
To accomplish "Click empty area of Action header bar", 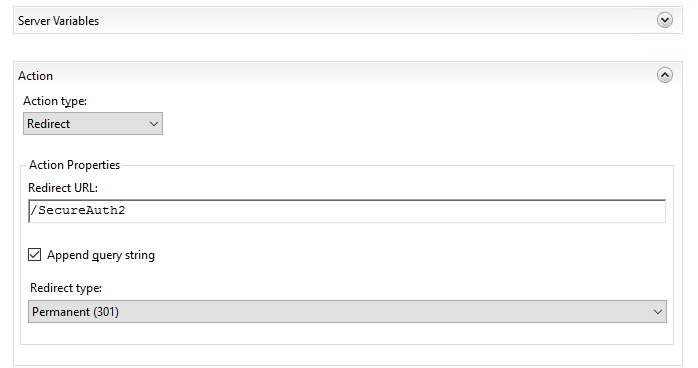I will pyautogui.click(x=356, y=76).
